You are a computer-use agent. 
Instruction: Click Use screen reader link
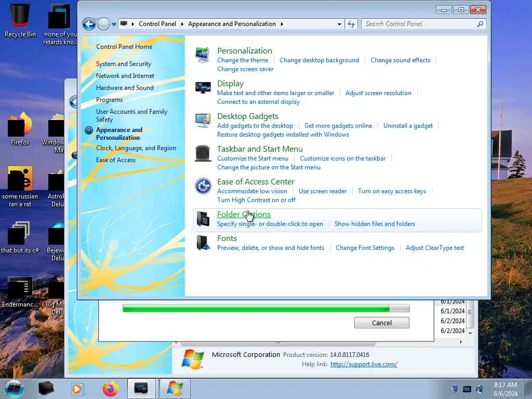coord(323,191)
